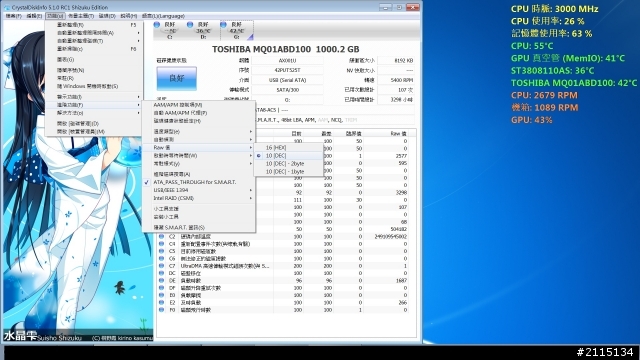The height and width of the screenshot is (360, 640).
Task: Click the status icon of SMART attribute DF
Action: pos(162,288)
